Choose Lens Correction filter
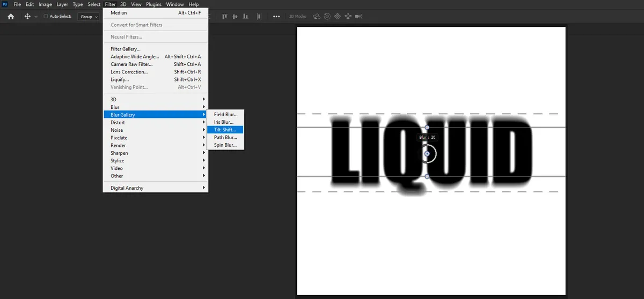644x299 pixels. tap(156, 72)
